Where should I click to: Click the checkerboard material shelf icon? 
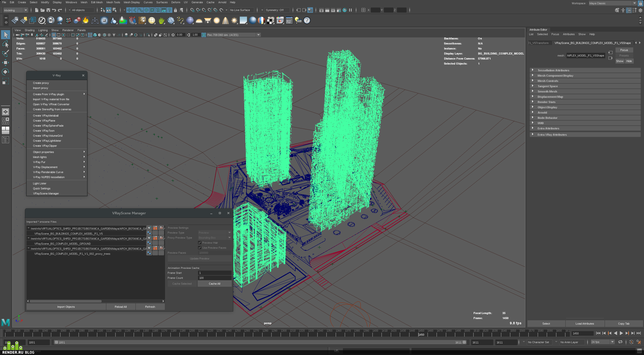click(x=271, y=20)
